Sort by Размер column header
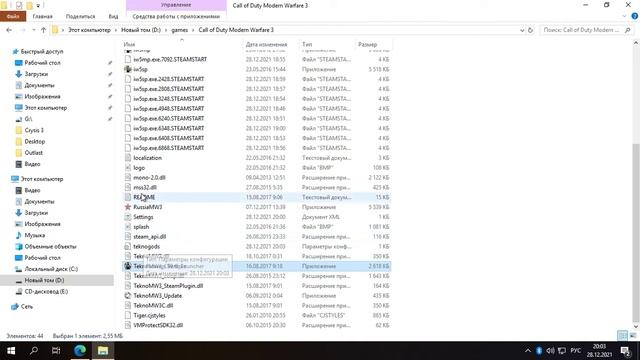This screenshot has height=360, width=640. tap(367, 44)
